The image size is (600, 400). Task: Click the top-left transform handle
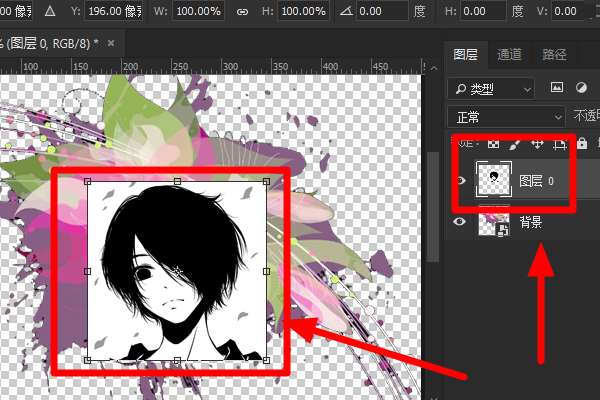(x=88, y=181)
